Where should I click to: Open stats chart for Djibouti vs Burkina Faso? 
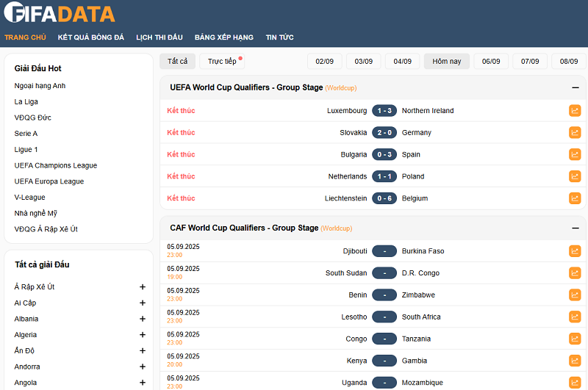tap(575, 251)
